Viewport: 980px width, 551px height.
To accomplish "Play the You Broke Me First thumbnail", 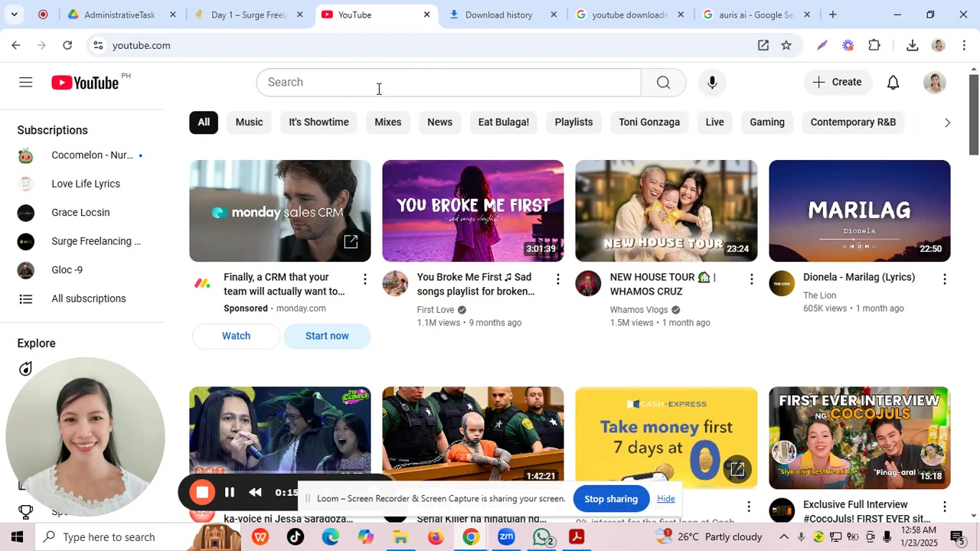I will (x=473, y=210).
